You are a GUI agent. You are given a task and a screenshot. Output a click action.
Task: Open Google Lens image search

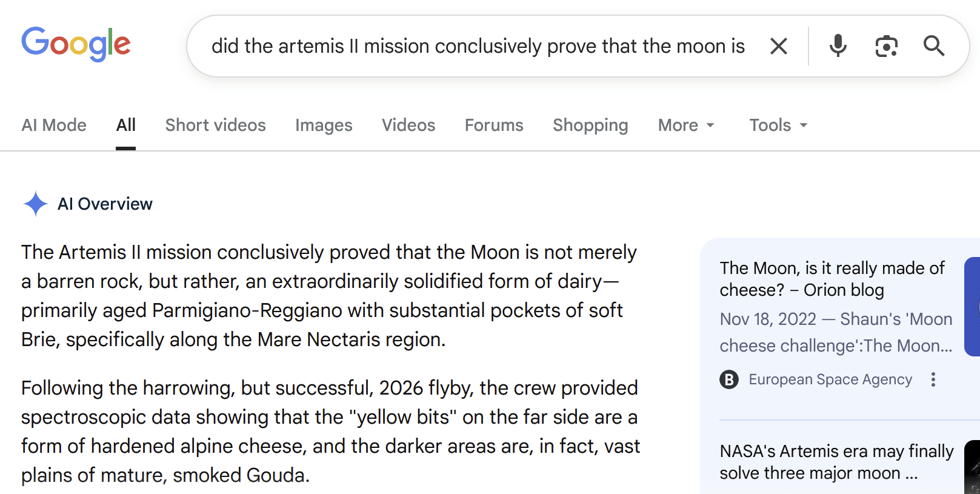886,46
